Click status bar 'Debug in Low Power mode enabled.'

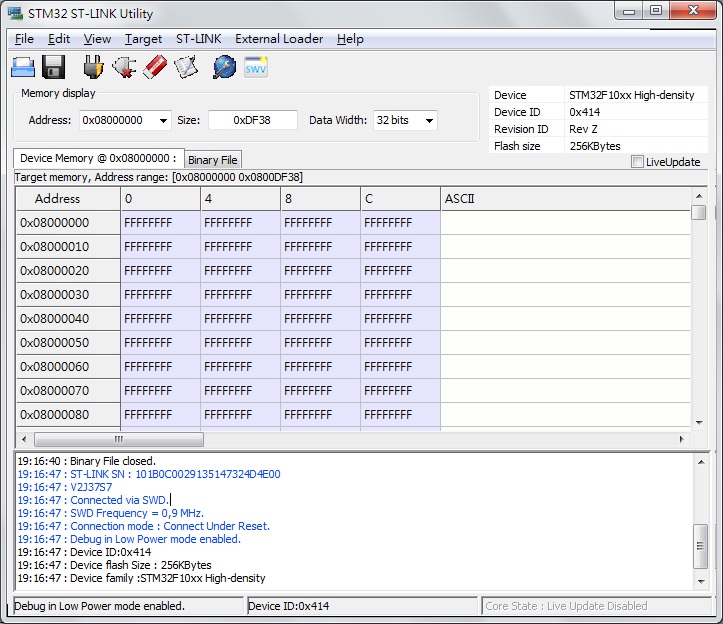[x=128, y=606]
